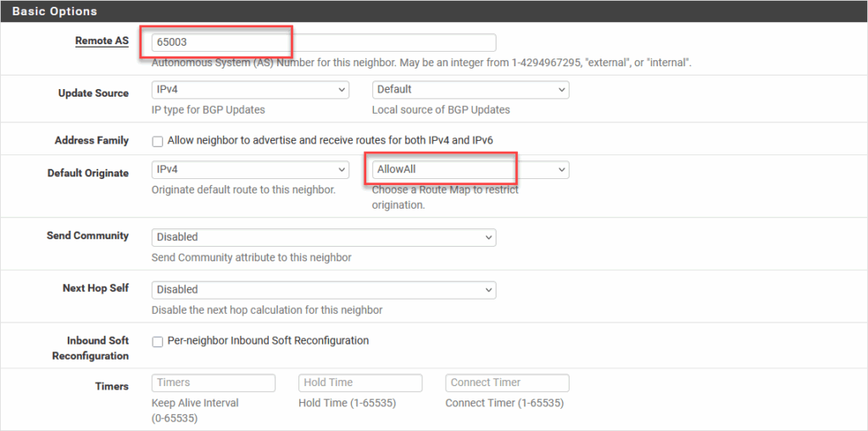This screenshot has width=868, height=431.
Task: Open the Default Originate IPv4 dropdown
Action: pyautogui.click(x=250, y=170)
